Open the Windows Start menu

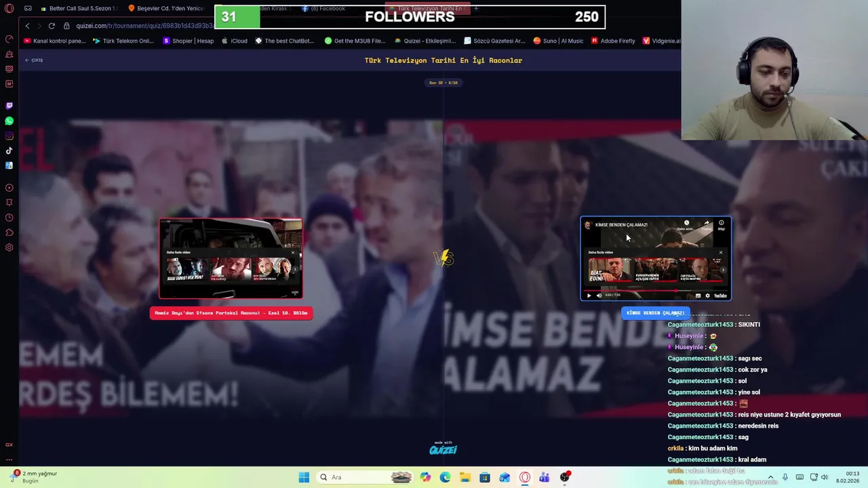click(x=304, y=477)
